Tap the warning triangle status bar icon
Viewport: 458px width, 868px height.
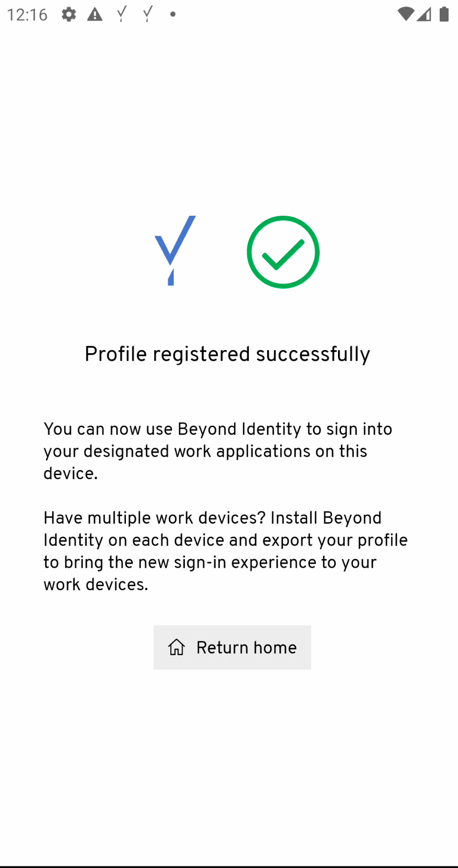95,14
